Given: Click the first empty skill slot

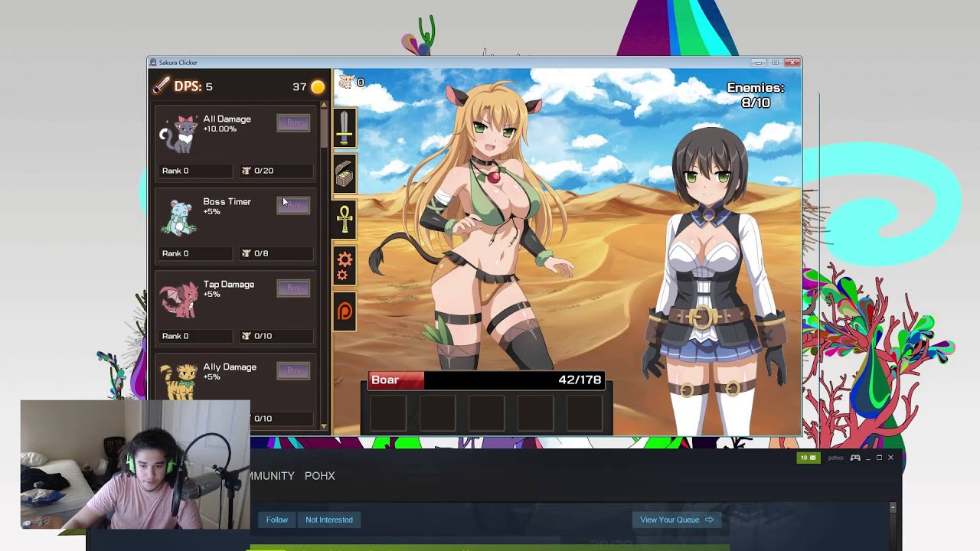Looking at the screenshot, I should (389, 412).
